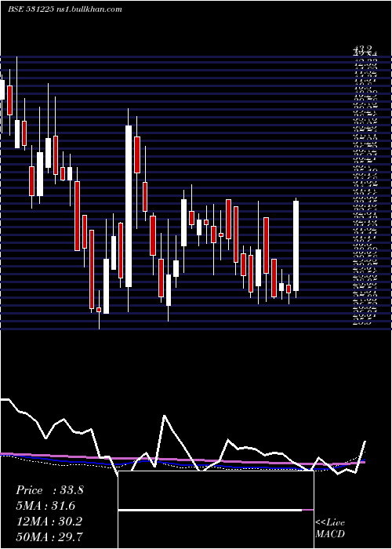392x549 pixels.
Task: Click the 'Price : 33.8' value
Action: 49,490
